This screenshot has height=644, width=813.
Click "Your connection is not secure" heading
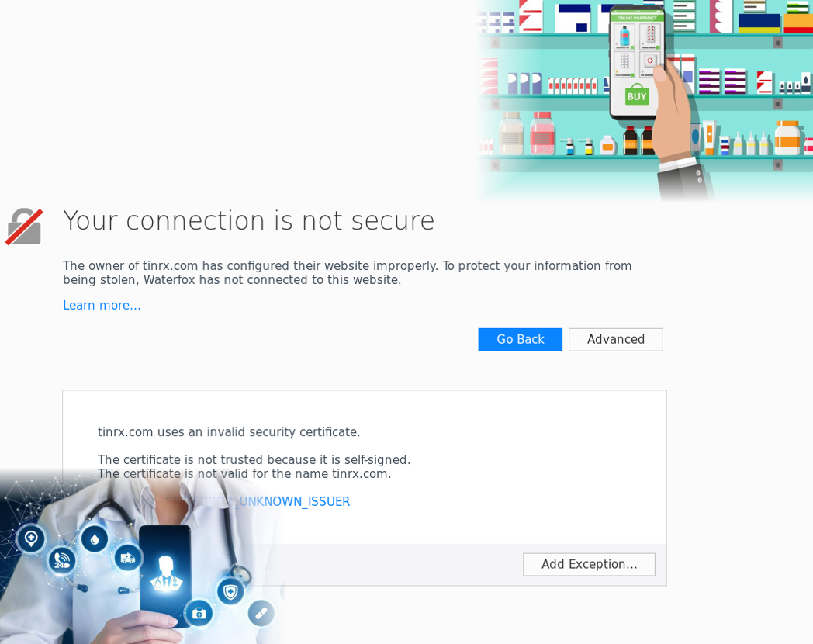pos(248,221)
